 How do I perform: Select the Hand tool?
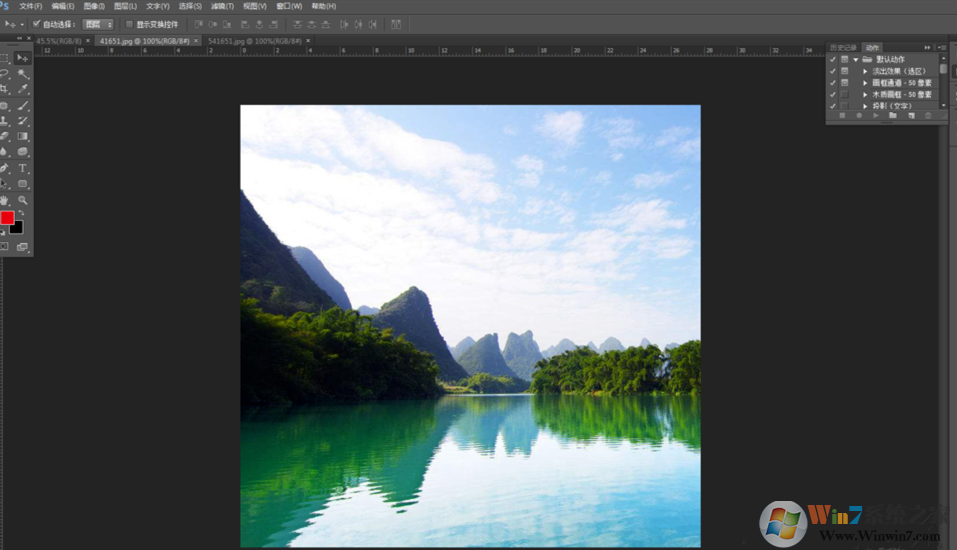[4, 200]
